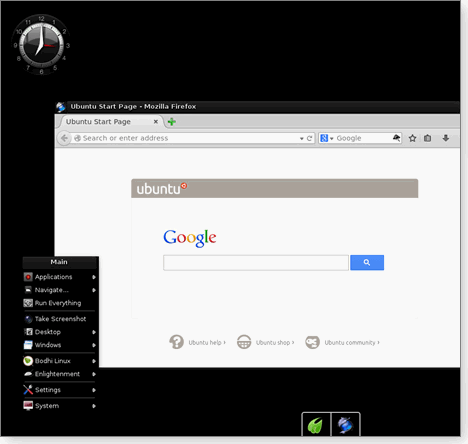The image size is (468, 444).
Task: Close the Ubuntu Start Page tab
Action: point(156,122)
